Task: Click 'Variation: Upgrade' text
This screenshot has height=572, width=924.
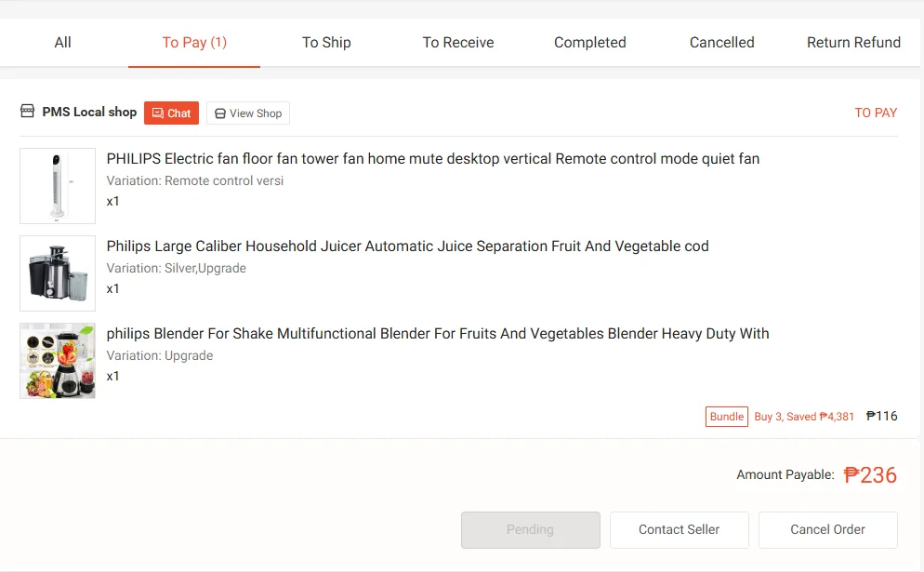Action: coord(160,355)
